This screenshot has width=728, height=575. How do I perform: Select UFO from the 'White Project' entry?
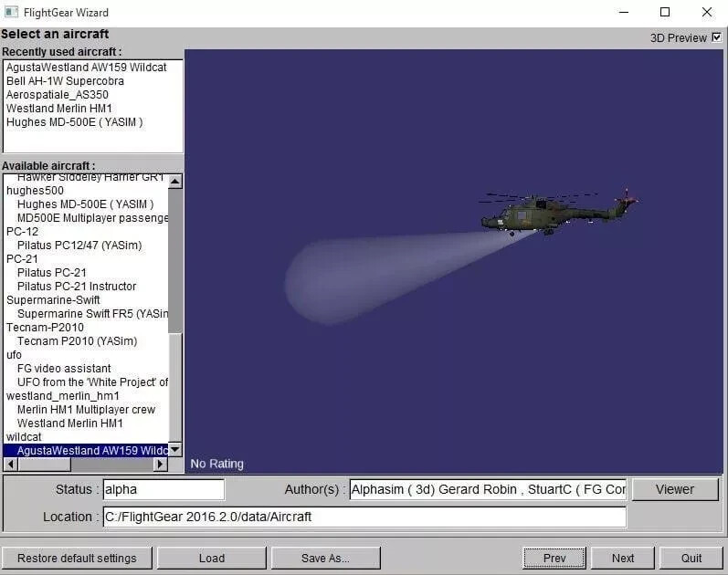(x=92, y=382)
